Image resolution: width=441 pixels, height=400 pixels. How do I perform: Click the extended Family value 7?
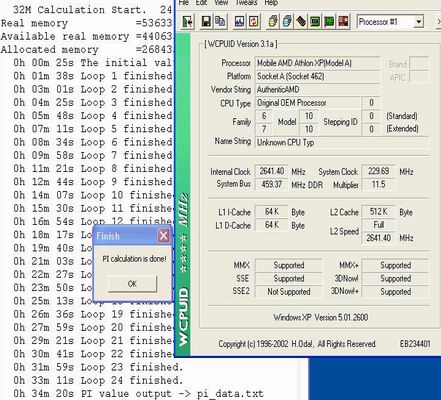264,129
